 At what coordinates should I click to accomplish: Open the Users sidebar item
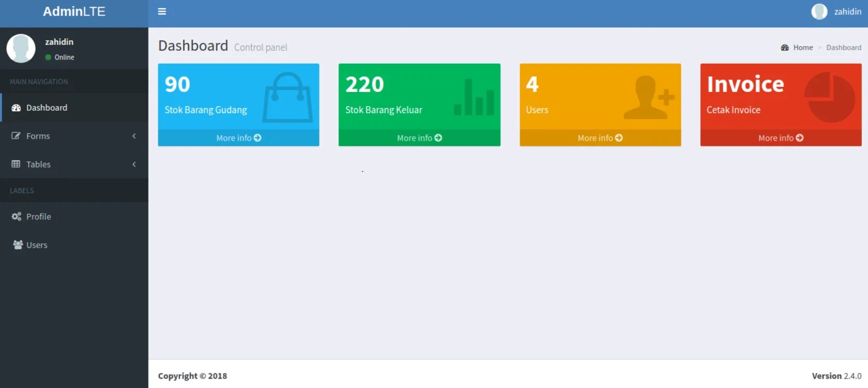point(74,245)
